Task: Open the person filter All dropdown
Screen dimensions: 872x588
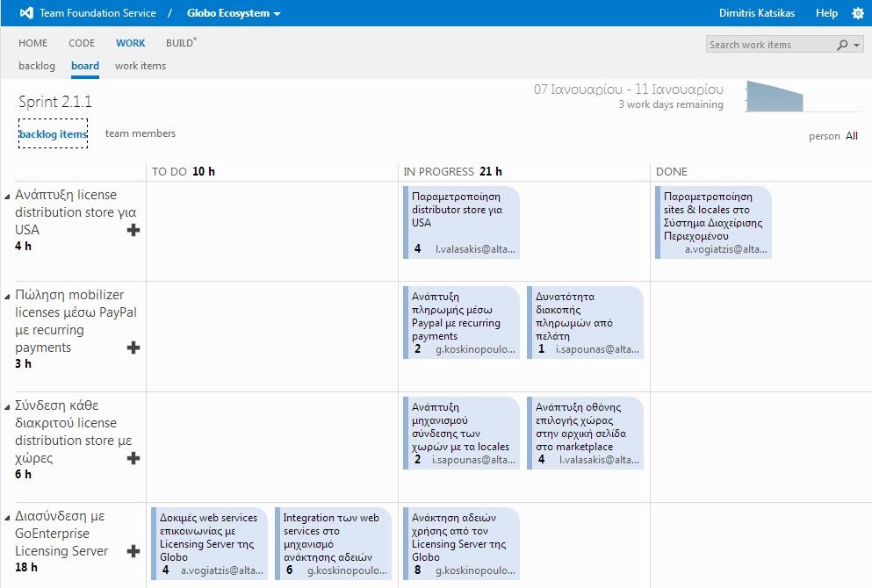Action: point(852,136)
